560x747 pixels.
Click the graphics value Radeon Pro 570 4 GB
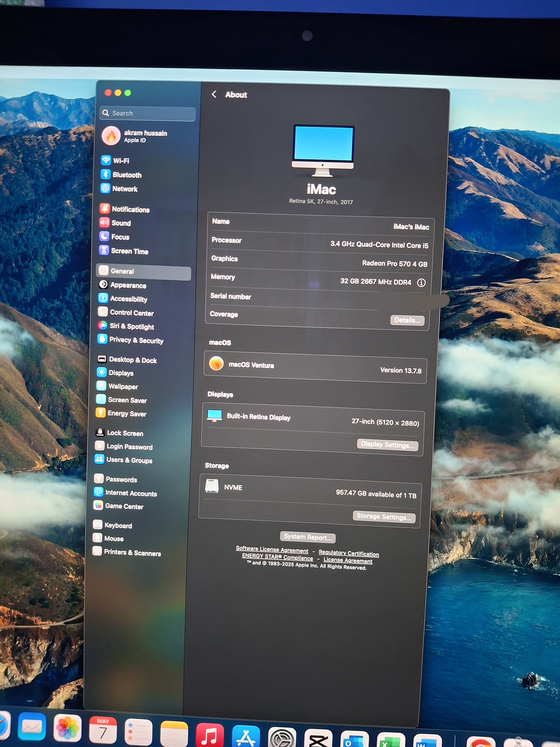395,264
